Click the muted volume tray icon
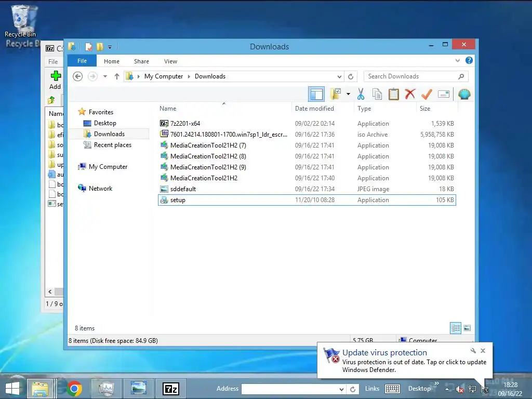 pos(460,390)
